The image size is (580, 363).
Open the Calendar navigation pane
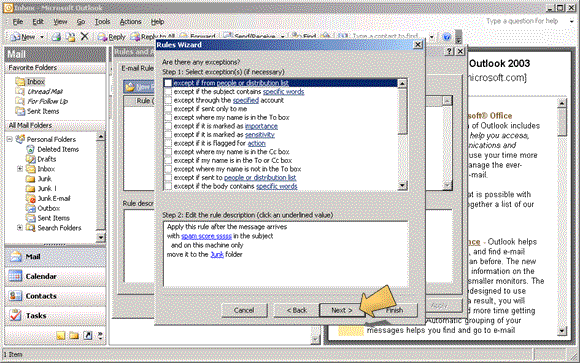pos(55,276)
